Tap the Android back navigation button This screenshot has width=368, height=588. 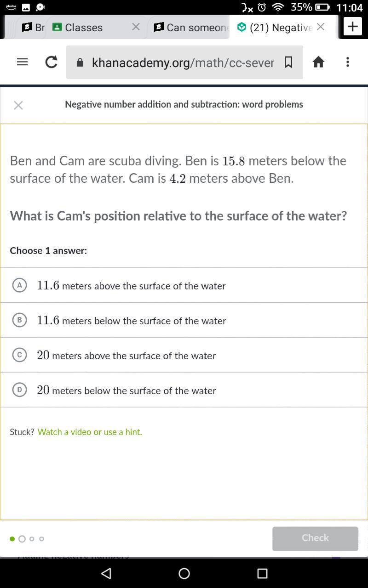106,573
